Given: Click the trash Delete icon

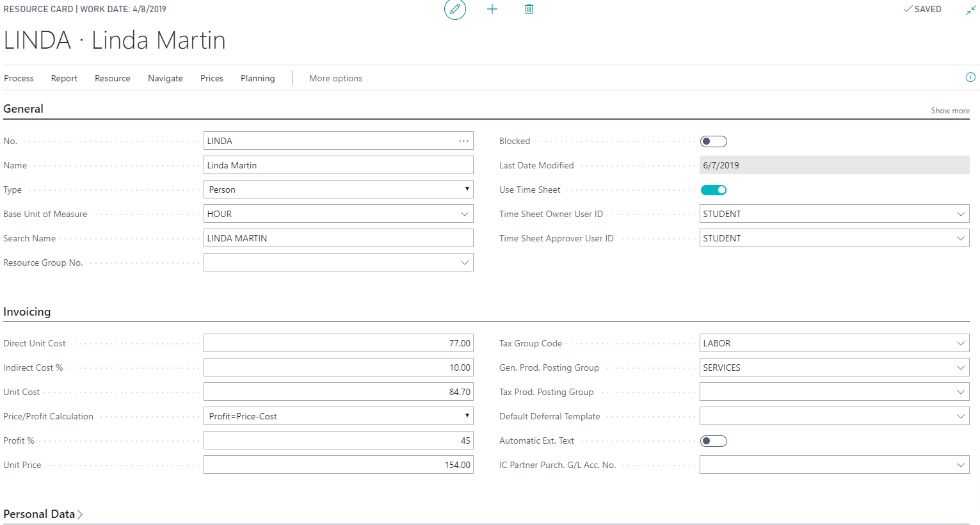Looking at the screenshot, I should point(529,9).
